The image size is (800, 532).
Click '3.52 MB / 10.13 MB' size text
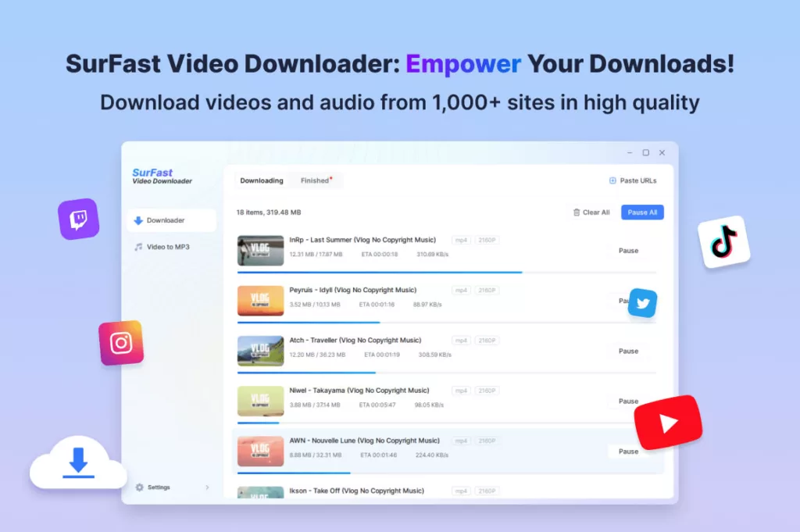(x=315, y=305)
